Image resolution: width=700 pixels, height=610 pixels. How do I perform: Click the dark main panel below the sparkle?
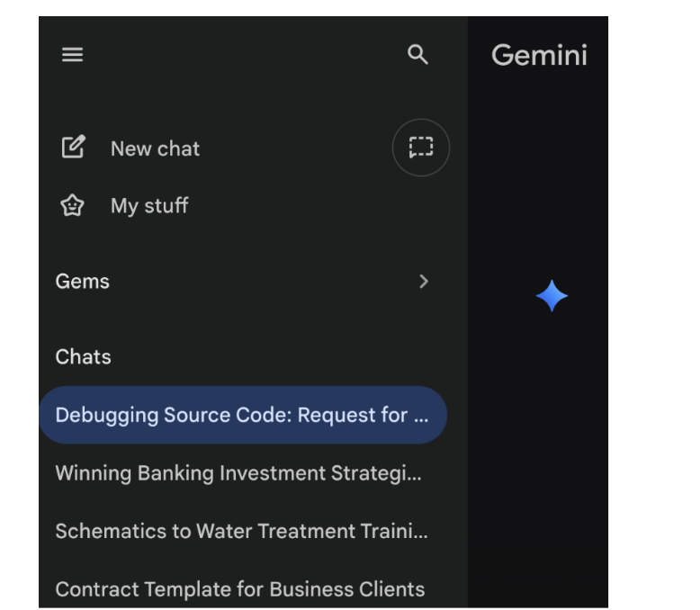pos(538,450)
